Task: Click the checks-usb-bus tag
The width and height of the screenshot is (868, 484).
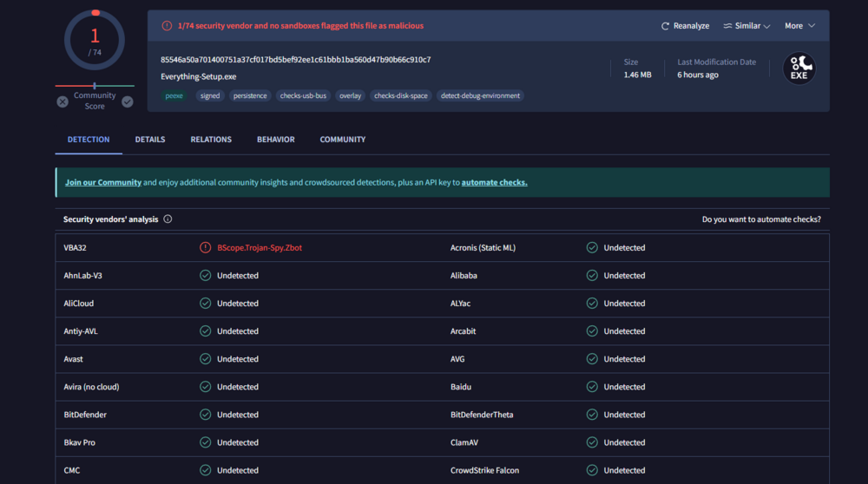Action: (303, 95)
